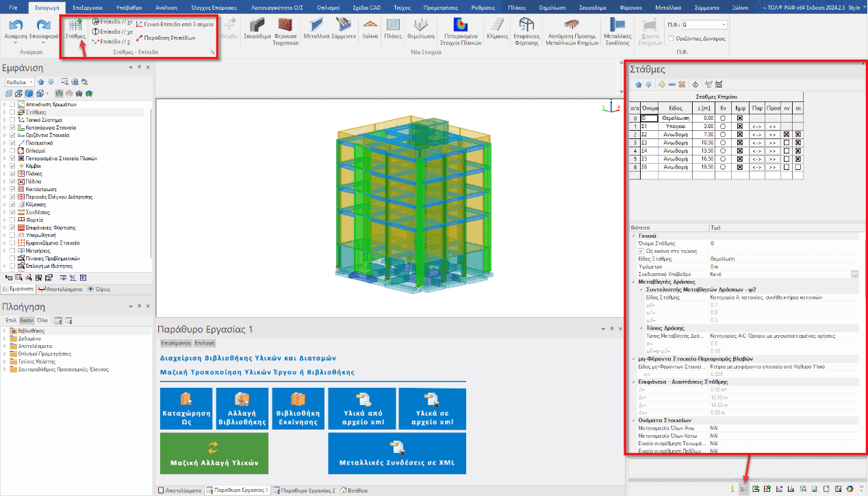Expand the Πλάκες tree node
This screenshot has height=496, width=868.
[5, 174]
